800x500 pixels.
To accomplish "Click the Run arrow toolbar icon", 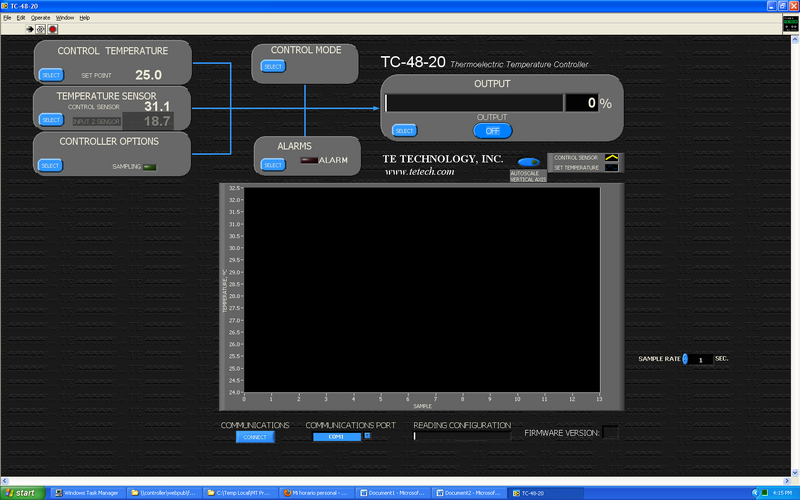I will click(30, 29).
